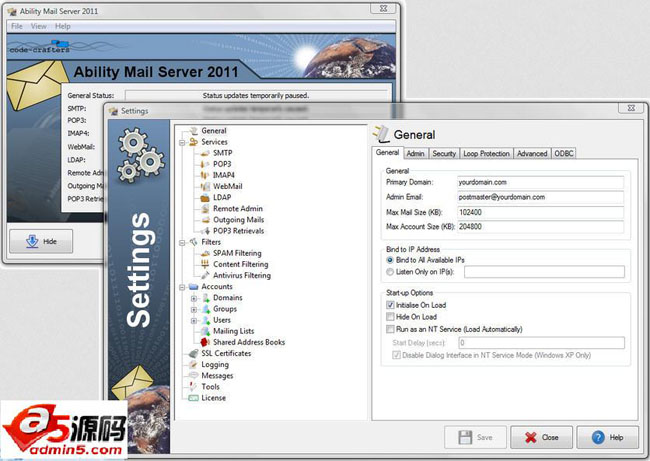Click the Listen Only on IP(s) text field
Screen dimensions: 650x461
(544, 272)
